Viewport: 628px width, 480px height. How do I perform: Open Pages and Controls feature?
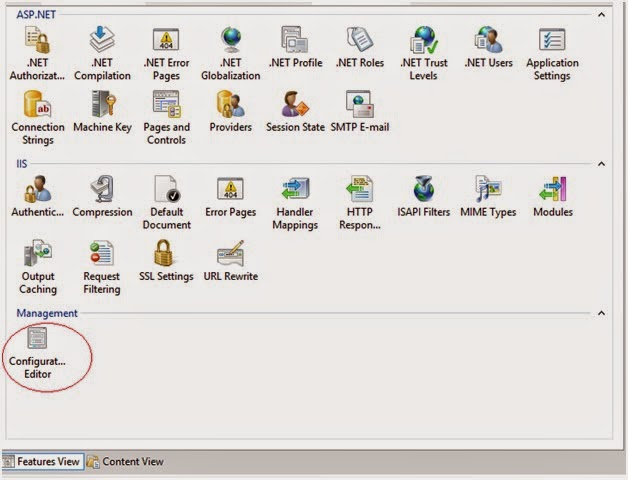(166, 117)
